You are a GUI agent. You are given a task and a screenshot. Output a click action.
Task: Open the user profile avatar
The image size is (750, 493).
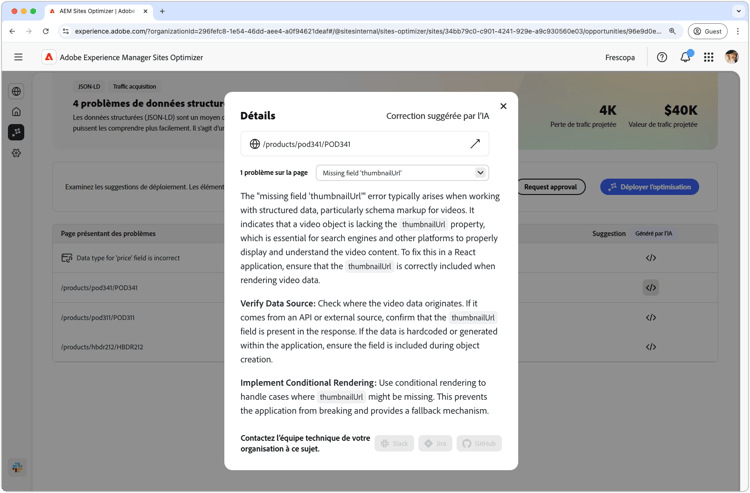731,57
